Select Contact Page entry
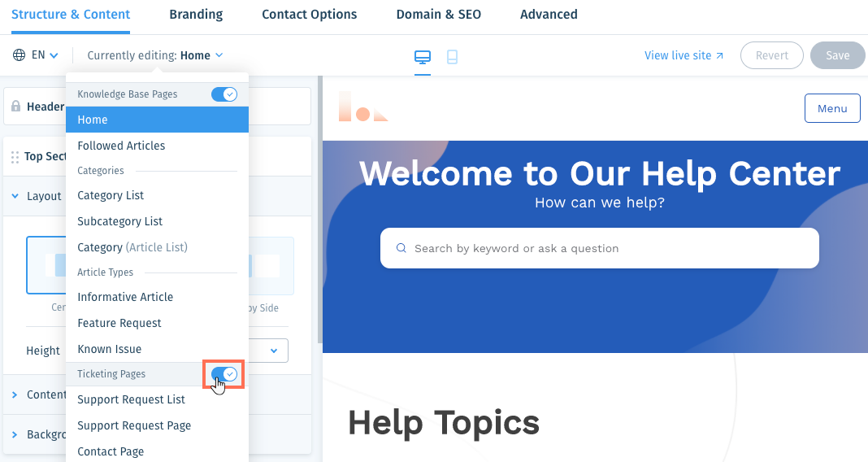 (157, 451)
